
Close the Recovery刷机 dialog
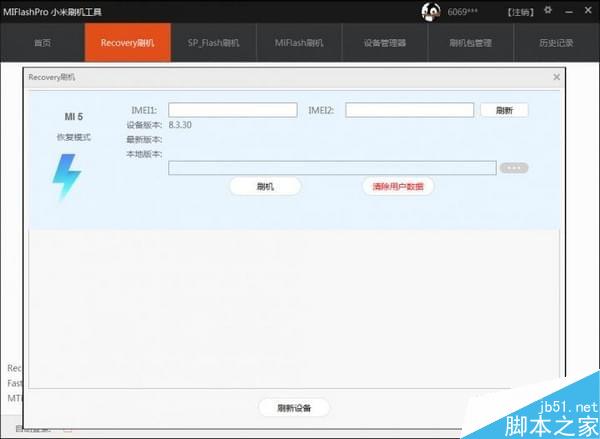tap(557, 77)
